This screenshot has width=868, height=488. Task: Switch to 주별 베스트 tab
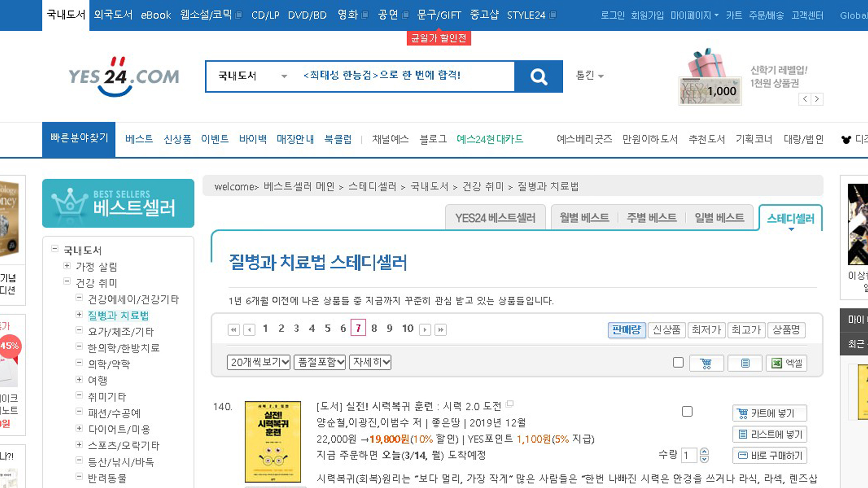point(651,218)
